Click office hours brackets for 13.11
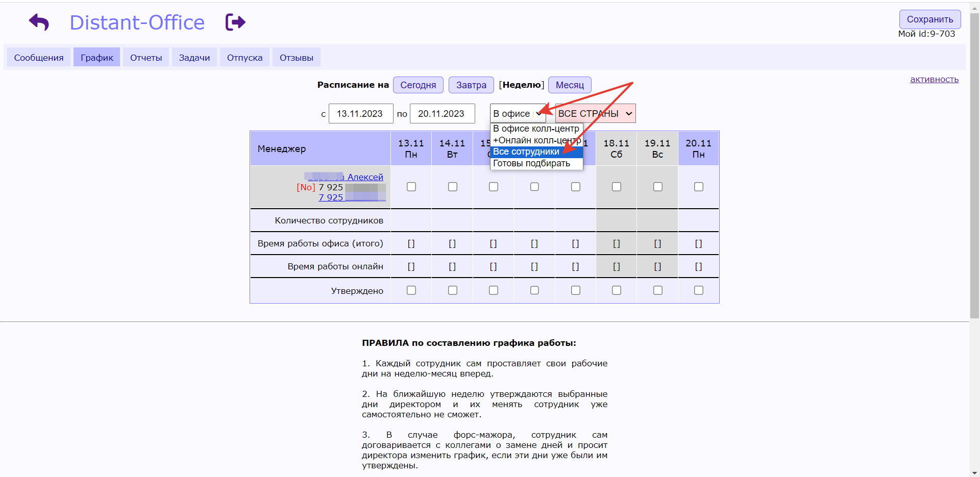The width and height of the screenshot is (980, 477). [x=411, y=244]
